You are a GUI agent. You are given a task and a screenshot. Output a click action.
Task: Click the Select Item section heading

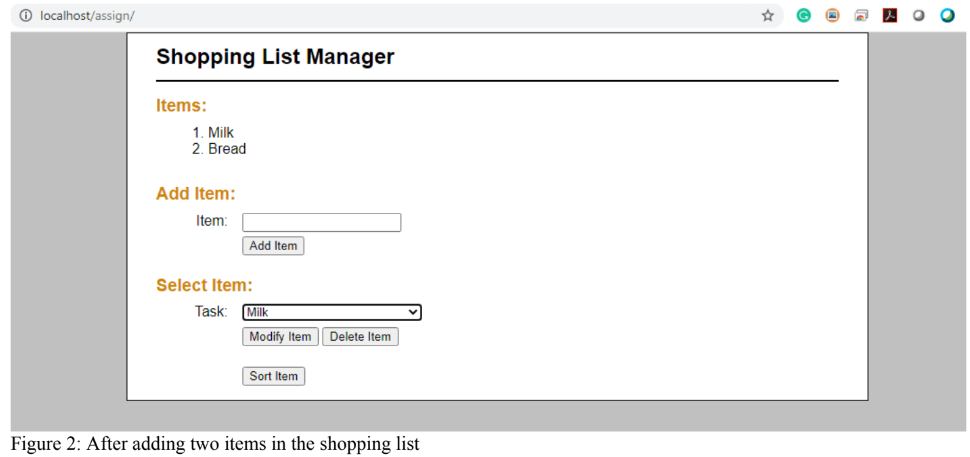tap(204, 286)
